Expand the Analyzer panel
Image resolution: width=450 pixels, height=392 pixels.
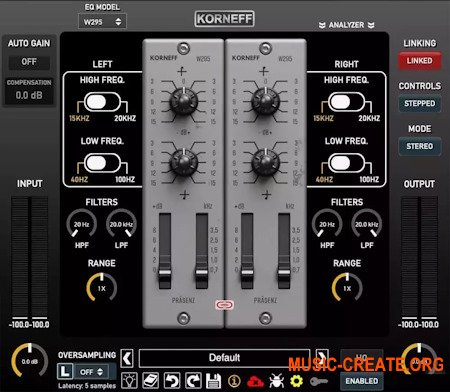347,25
